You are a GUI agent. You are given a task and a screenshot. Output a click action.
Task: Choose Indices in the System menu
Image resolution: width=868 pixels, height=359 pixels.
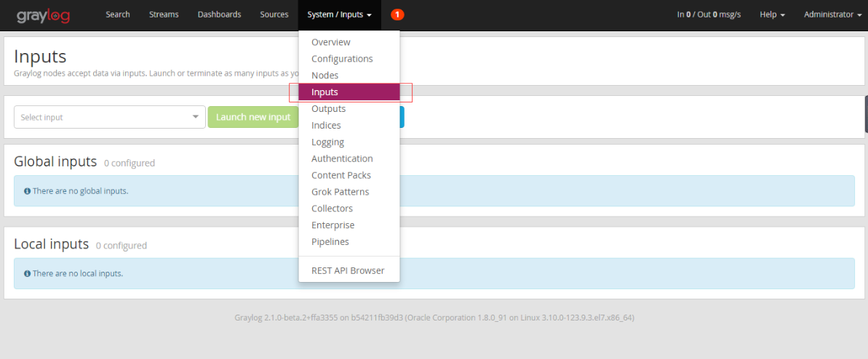tap(349, 125)
